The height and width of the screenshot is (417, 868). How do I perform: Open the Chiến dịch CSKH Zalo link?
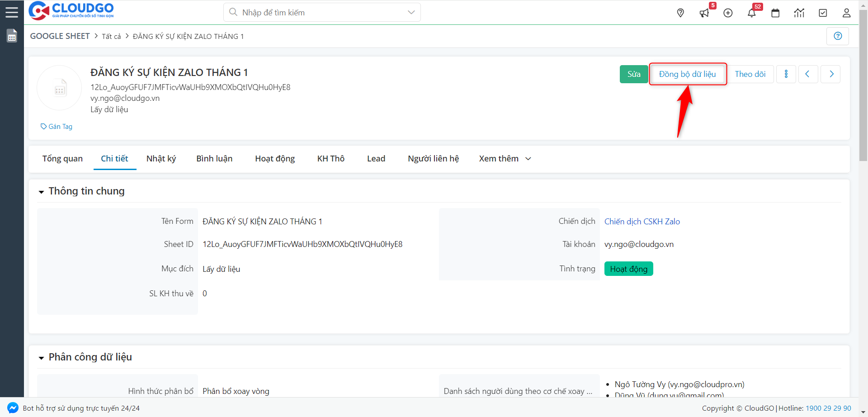(642, 221)
